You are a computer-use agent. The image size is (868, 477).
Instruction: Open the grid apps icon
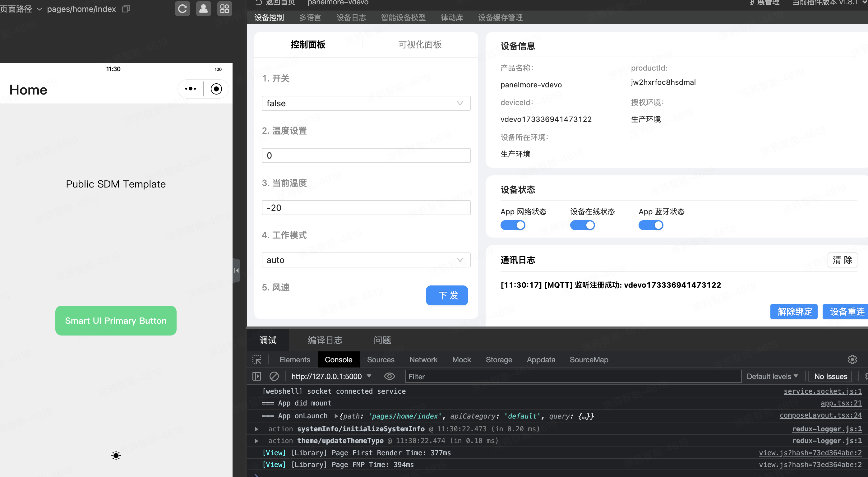(x=224, y=9)
